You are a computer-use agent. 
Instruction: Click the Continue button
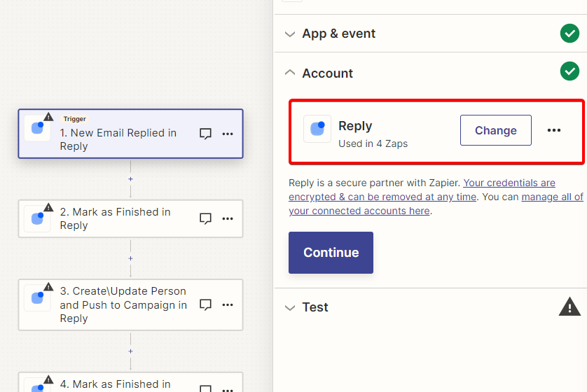(331, 253)
